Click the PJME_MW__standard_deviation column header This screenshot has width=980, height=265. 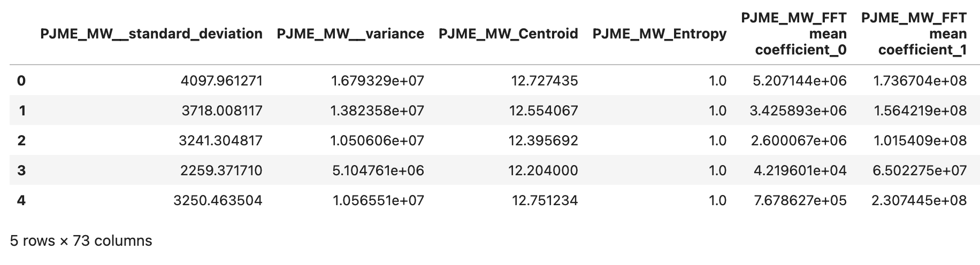tap(151, 34)
